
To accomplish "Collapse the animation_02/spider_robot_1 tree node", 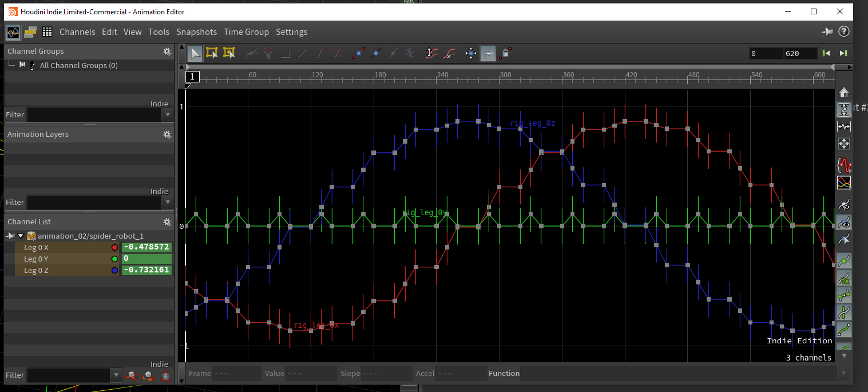I will [21, 236].
